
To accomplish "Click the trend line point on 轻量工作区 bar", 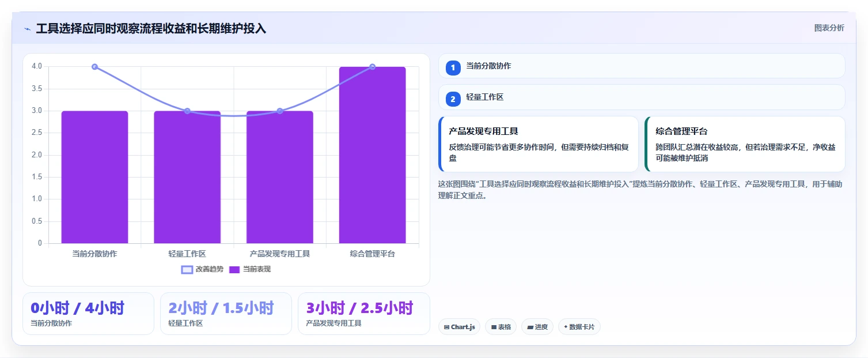I will tap(187, 111).
